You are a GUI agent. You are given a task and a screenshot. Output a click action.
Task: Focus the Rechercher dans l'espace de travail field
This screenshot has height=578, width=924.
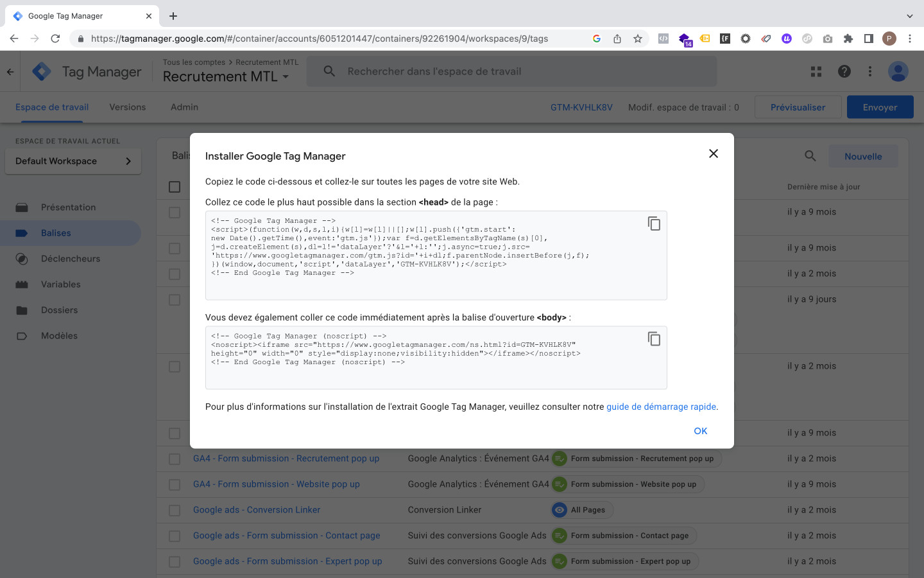(511, 71)
